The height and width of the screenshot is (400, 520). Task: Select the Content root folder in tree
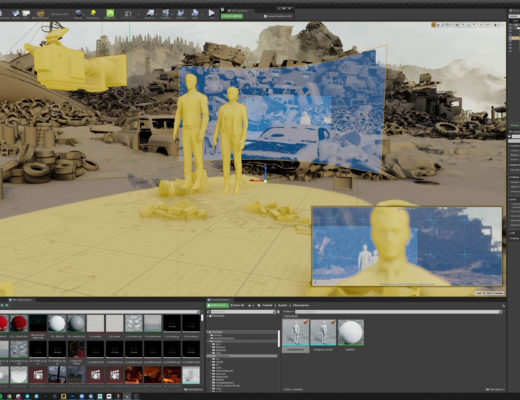pyautogui.click(x=243, y=332)
